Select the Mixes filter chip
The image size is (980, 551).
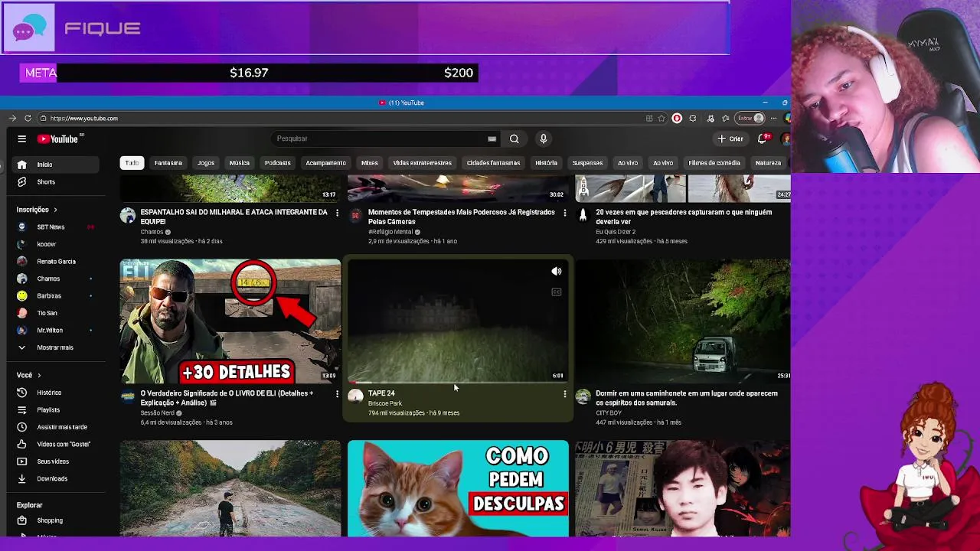pos(369,163)
